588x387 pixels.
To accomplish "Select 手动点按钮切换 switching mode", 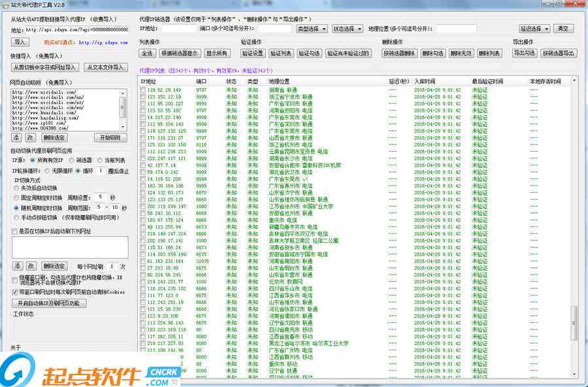I will 16,218.
